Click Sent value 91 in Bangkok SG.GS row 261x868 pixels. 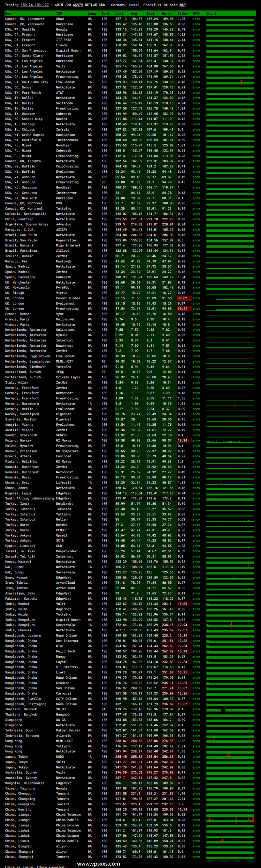tap(103, 710)
